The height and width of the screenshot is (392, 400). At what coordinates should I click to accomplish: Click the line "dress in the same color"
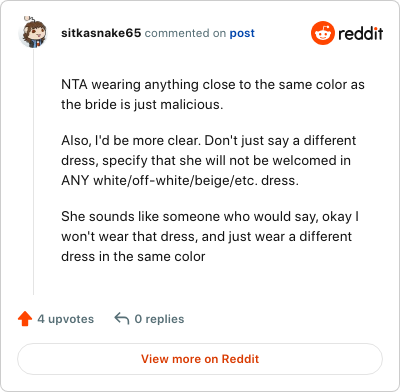click(133, 257)
